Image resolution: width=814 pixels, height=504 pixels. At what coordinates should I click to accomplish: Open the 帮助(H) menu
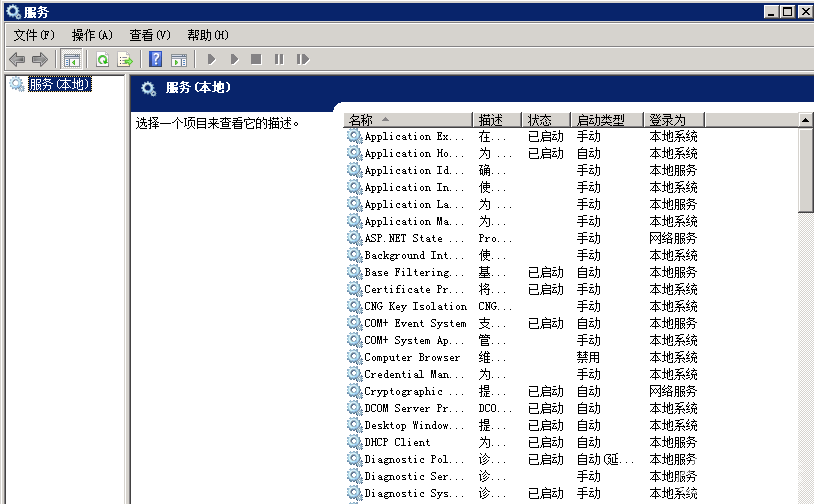point(208,35)
